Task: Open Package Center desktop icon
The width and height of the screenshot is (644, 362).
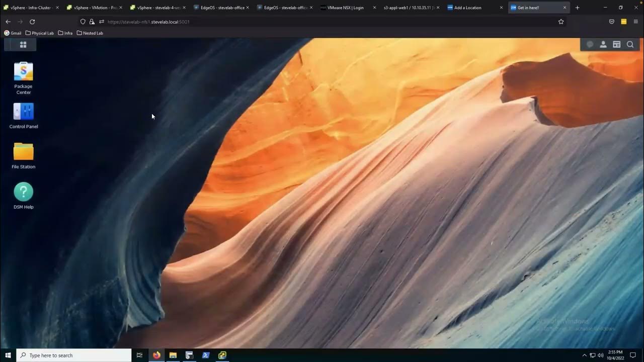Action: [23, 78]
